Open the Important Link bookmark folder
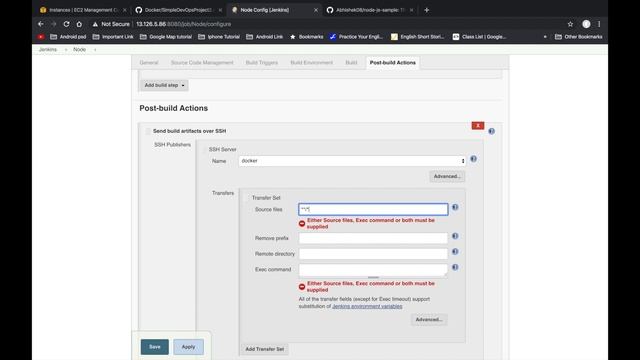The image size is (640, 360). click(113, 37)
